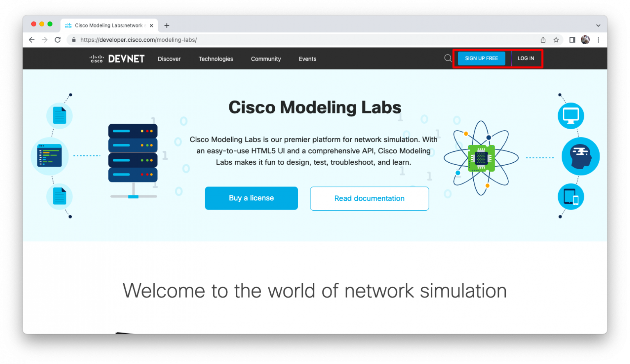630x364 pixels.
Task: Open a new tab with the plus button
Action: [167, 25]
